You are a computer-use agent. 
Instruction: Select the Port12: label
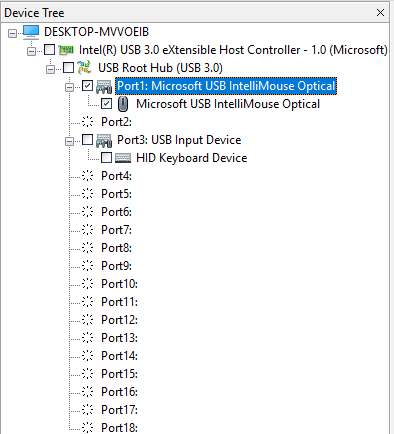click(x=119, y=320)
